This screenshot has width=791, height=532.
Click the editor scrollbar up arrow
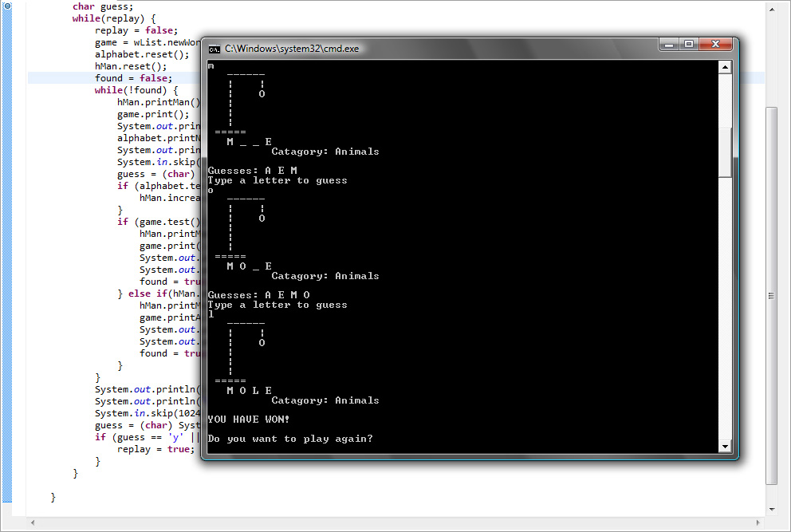tap(772, 10)
